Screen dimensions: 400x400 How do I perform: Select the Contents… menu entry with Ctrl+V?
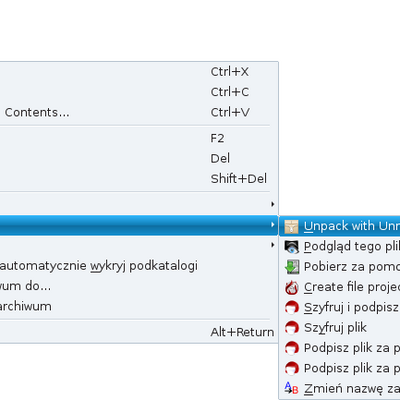[x=138, y=112]
